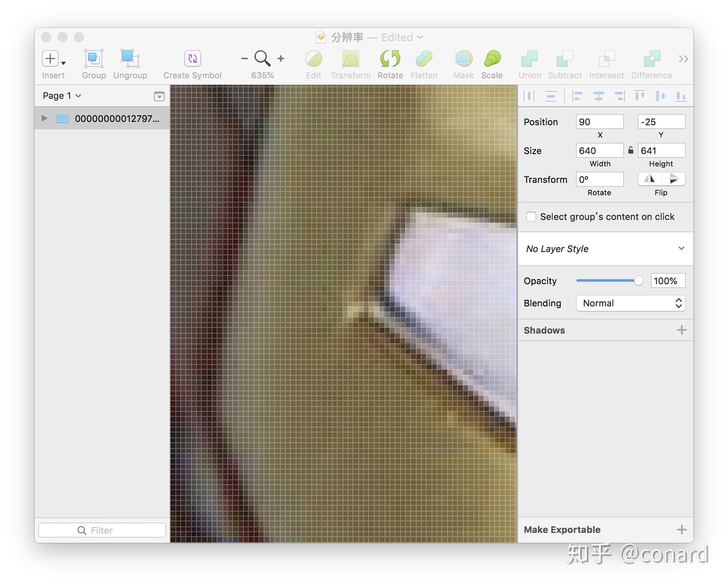Click the Flatten tool icon
This screenshot has height=584, width=728.
coord(424,59)
